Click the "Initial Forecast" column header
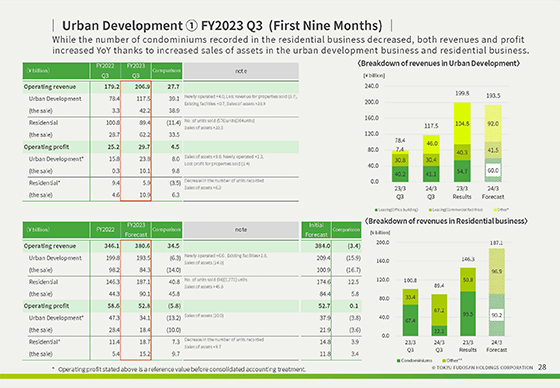 click(x=316, y=230)
